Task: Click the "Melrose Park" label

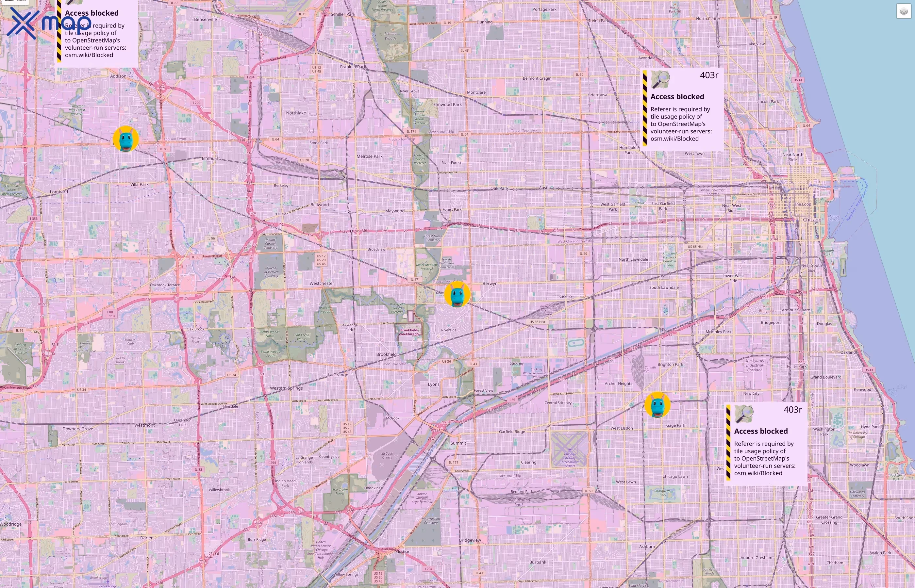Action: 369,156
